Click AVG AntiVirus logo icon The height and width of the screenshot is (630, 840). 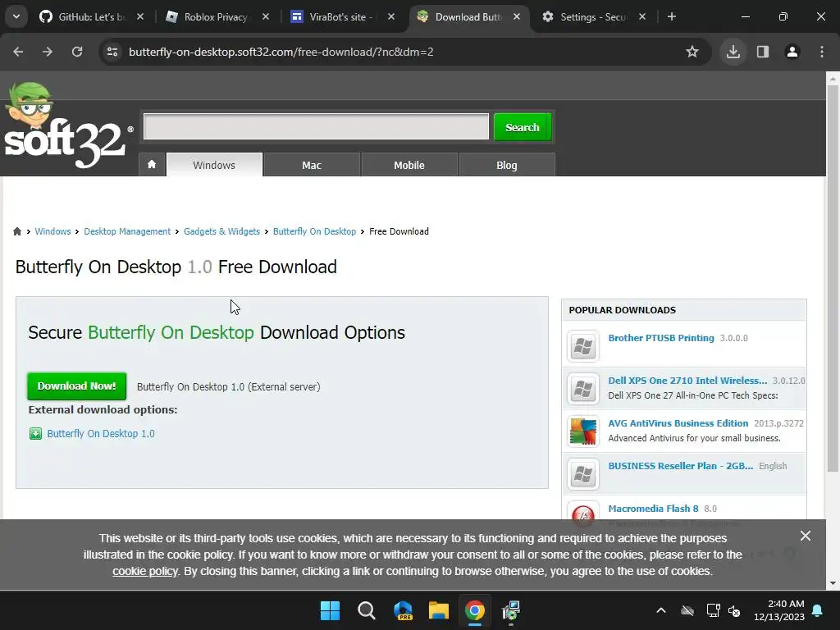(583, 431)
